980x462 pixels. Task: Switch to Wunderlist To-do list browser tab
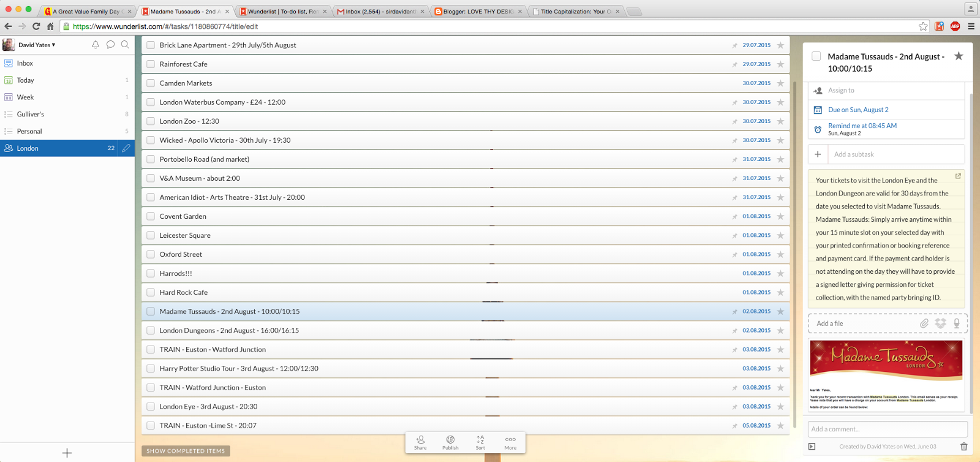[x=283, y=11]
